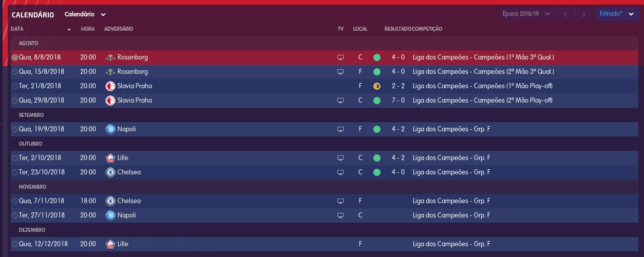The image size is (644, 257).
Task: Click TV icon for 27/11/2018 Napoli match
Action: coord(340,215)
